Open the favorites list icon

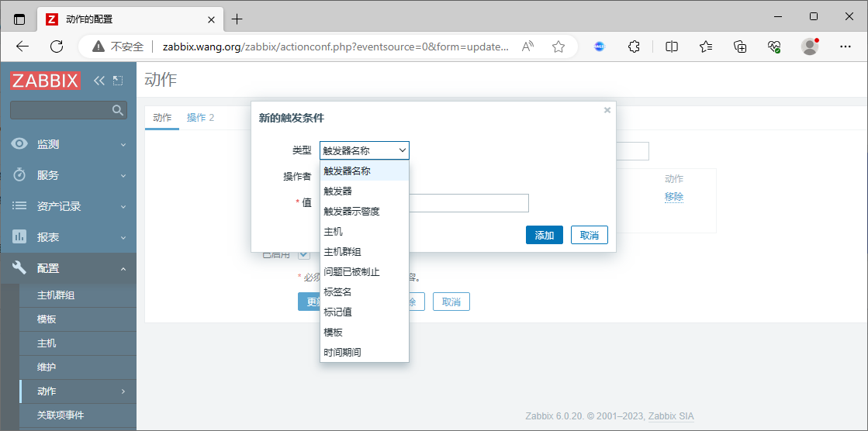point(706,47)
